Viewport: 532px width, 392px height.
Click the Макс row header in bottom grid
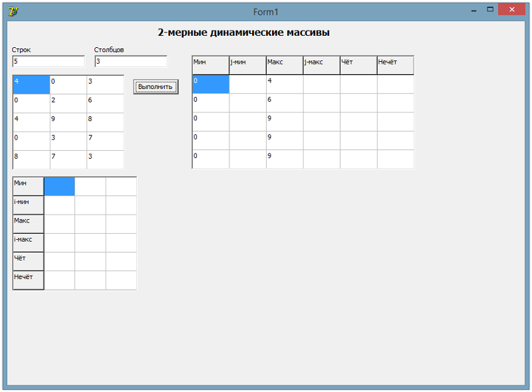28,224
